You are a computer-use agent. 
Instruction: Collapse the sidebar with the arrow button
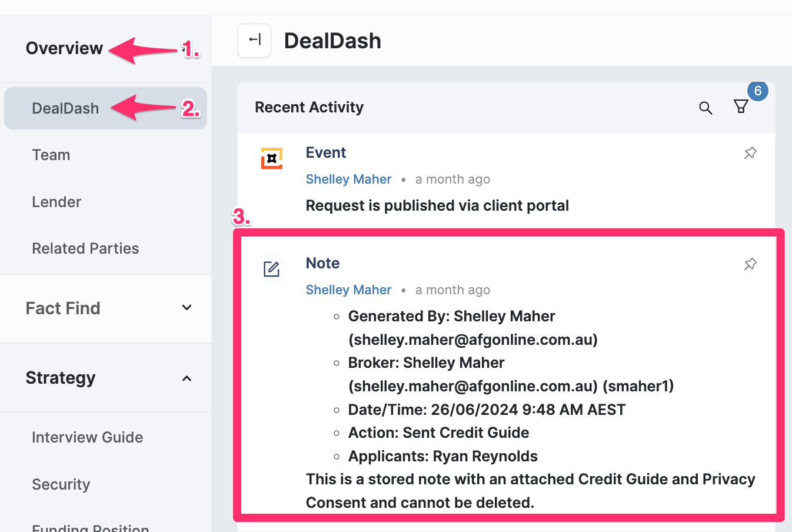tap(254, 41)
